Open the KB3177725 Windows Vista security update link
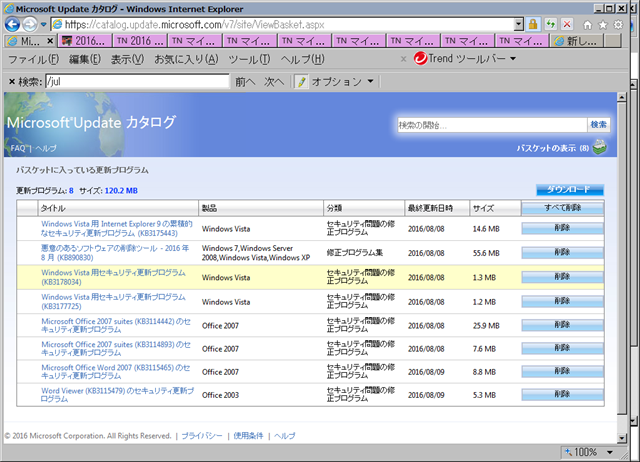The height and width of the screenshot is (462, 640). click(113, 302)
